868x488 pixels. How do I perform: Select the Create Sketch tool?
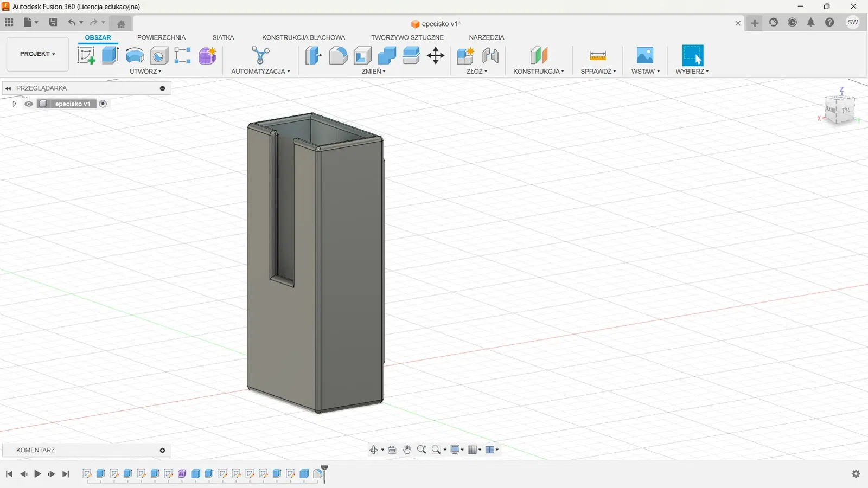pyautogui.click(x=86, y=55)
